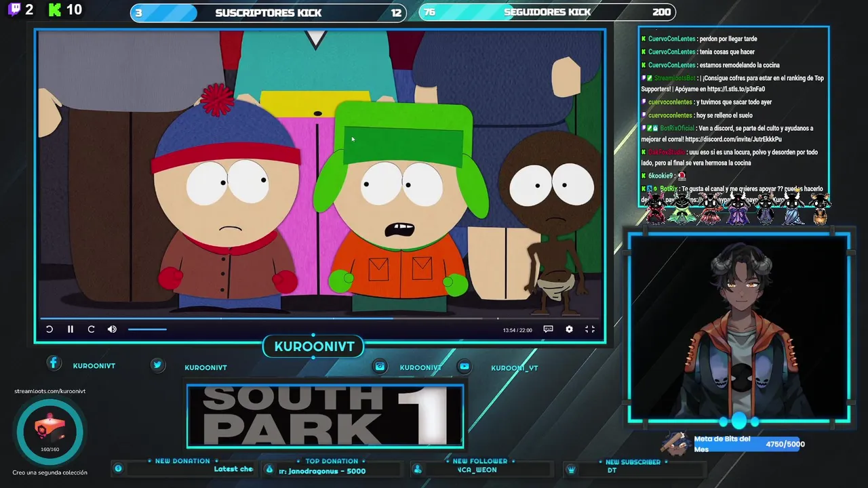The image size is (868, 488).
Task: Click the streamloots.com/kuroonivt link text
Action: tap(50, 391)
